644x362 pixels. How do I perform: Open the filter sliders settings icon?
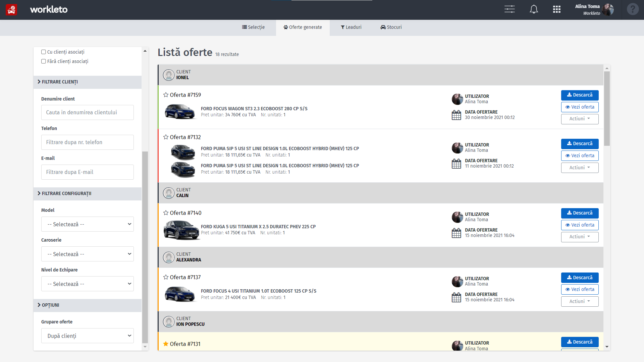point(509,9)
